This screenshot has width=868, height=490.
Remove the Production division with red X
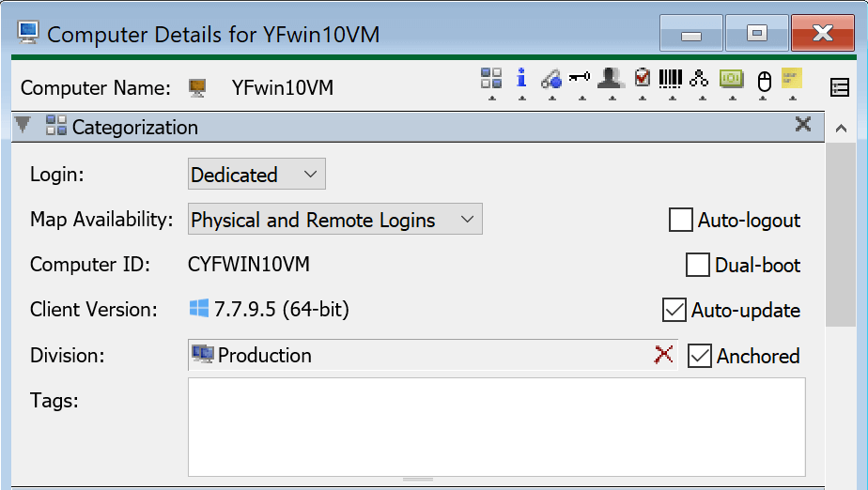pyautogui.click(x=664, y=355)
